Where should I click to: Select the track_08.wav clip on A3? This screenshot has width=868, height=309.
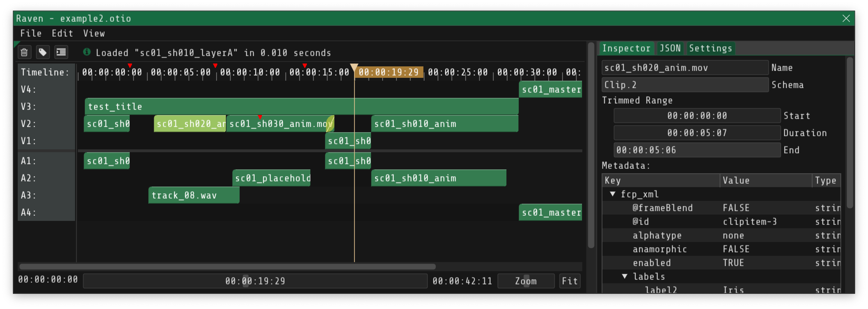pyautogui.click(x=194, y=195)
